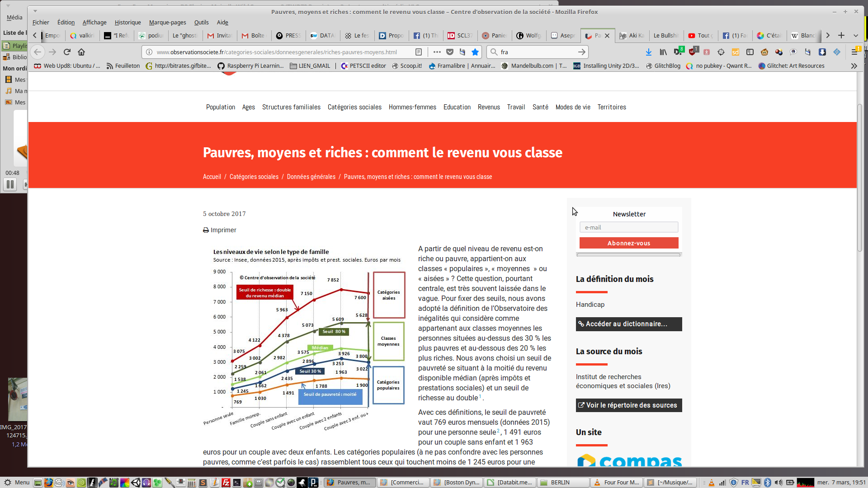Toggle the bookmark star for this page

[475, 52]
